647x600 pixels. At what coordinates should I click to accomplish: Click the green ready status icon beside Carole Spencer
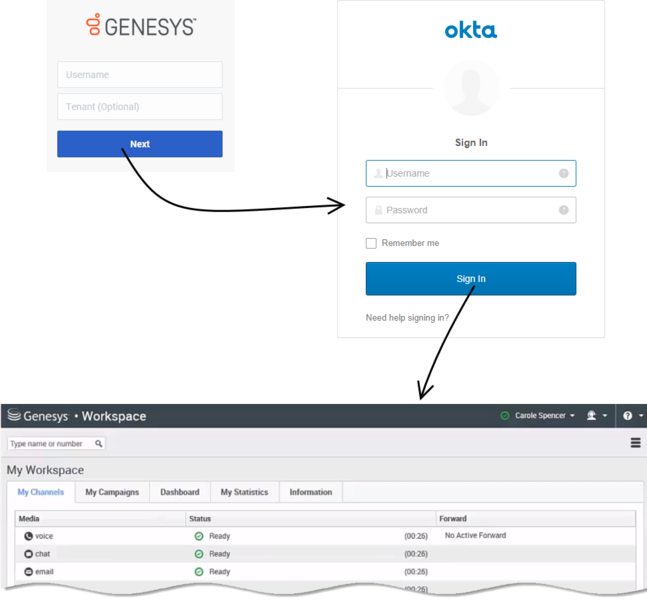(504, 416)
